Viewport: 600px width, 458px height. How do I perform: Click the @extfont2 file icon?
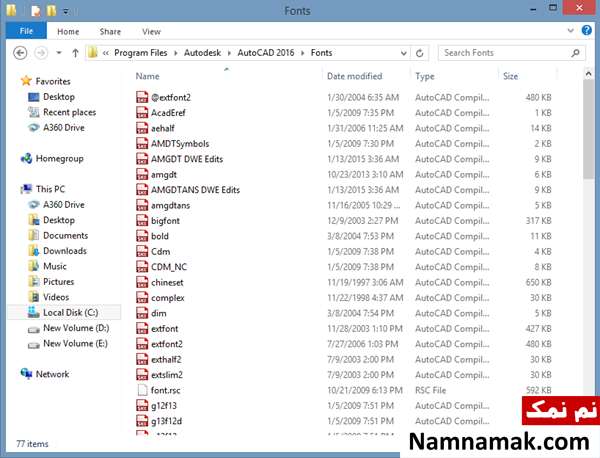(x=142, y=97)
